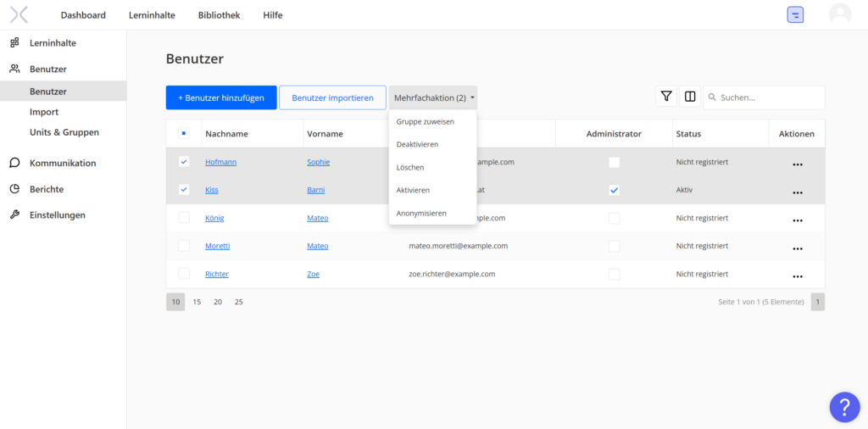Open the Units & Gruppen sidebar item

point(63,132)
